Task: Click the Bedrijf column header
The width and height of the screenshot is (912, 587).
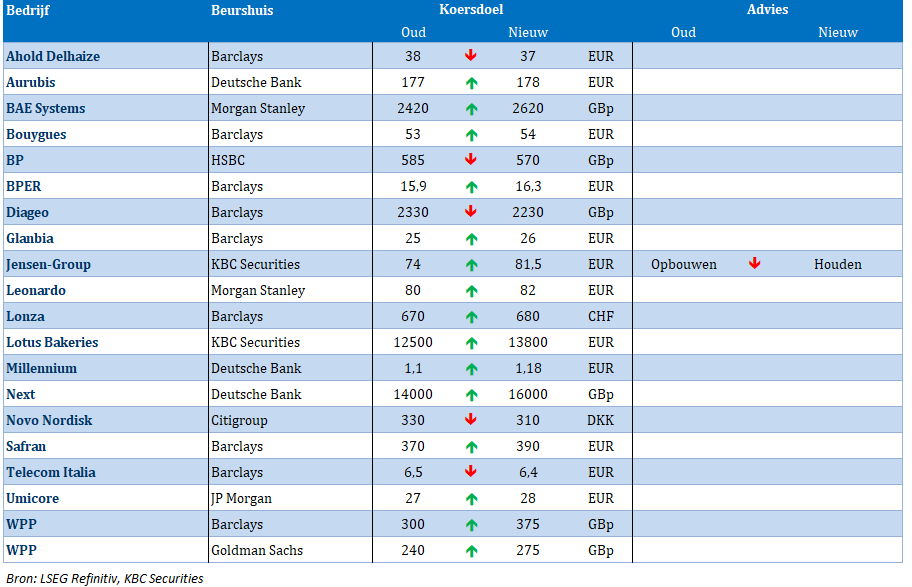Action: (x=28, y=10)
